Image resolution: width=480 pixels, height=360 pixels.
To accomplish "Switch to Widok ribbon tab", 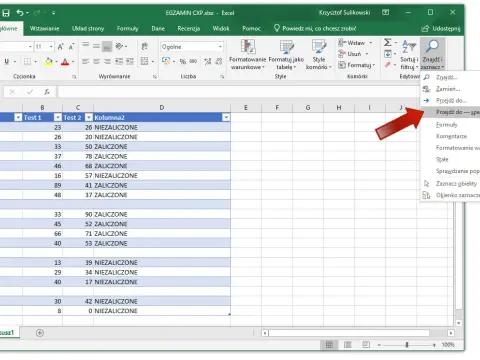I will click(221, 29).
